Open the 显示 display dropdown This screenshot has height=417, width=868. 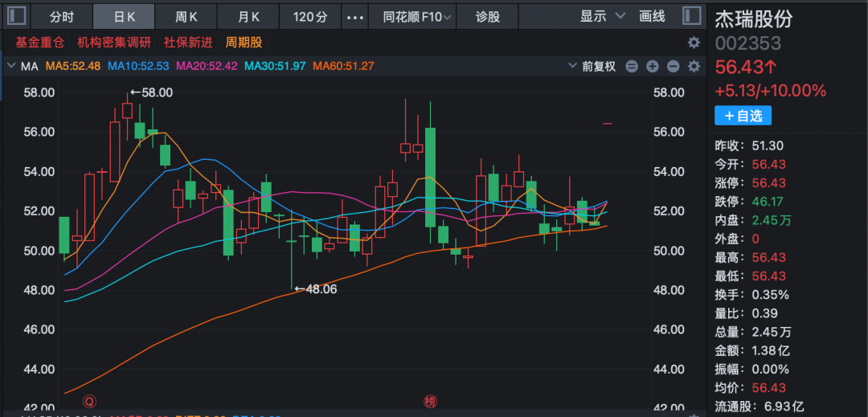tap(603, 16)
